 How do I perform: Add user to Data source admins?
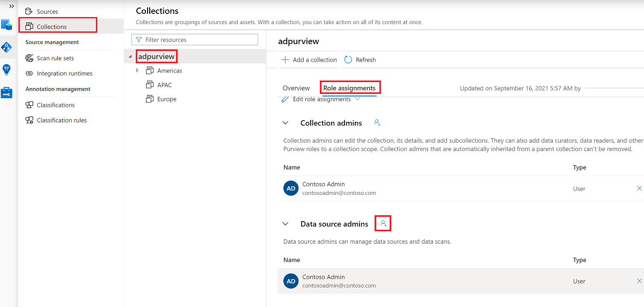(383, 223)
